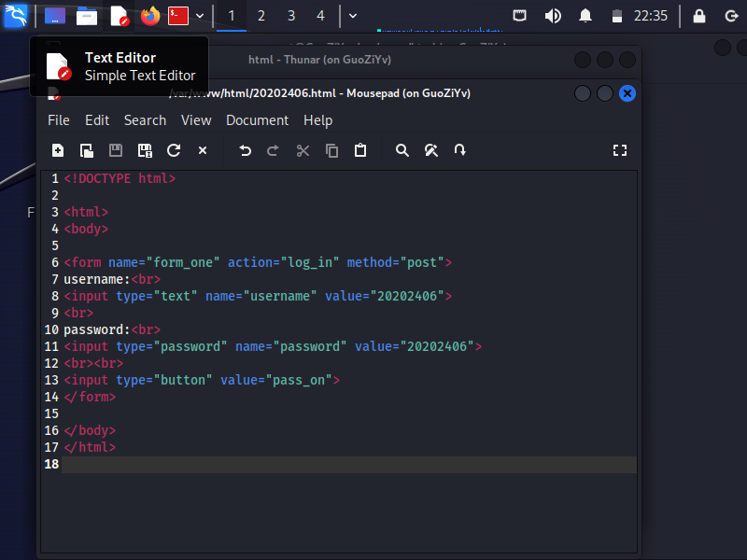
Task: Open the Edit menu
Action: click(x=97, y=120)
